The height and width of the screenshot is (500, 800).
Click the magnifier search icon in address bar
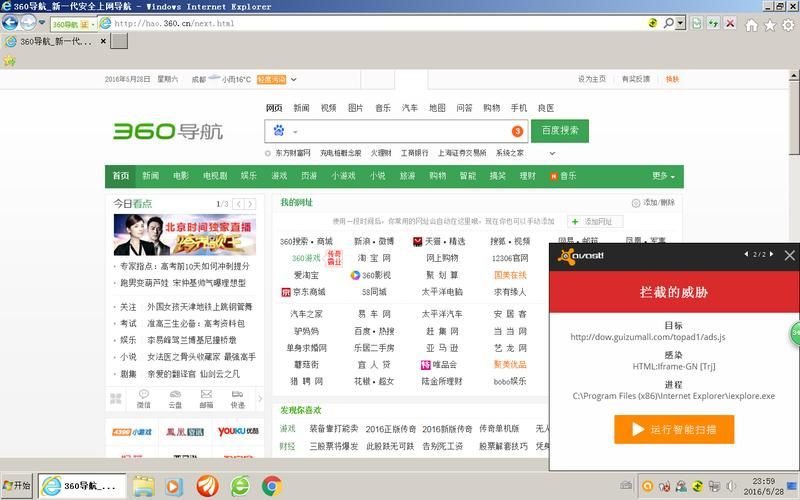[668, 23]
